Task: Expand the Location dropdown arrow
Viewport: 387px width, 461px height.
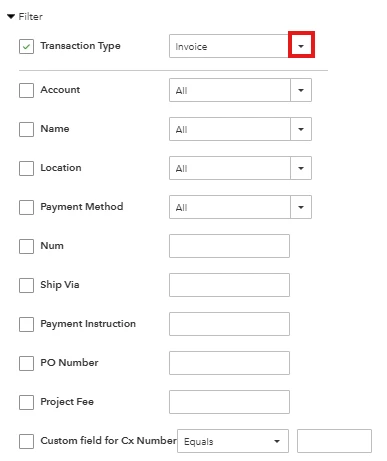Action: tap(301, 168)
